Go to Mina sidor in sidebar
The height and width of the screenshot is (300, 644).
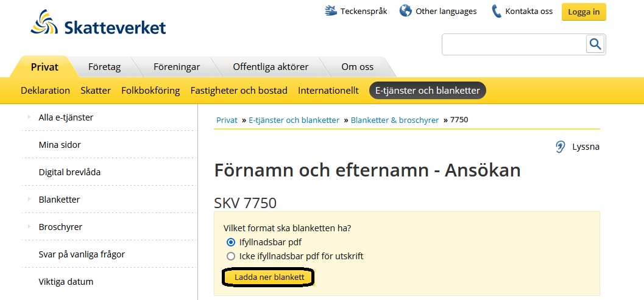click(60, 145)
